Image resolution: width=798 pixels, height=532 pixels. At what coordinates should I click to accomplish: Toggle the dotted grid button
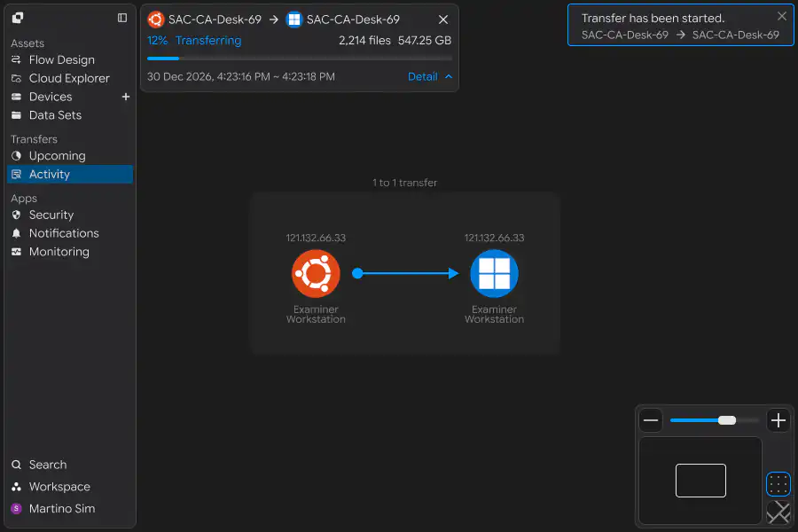click(x=778, y=484)
